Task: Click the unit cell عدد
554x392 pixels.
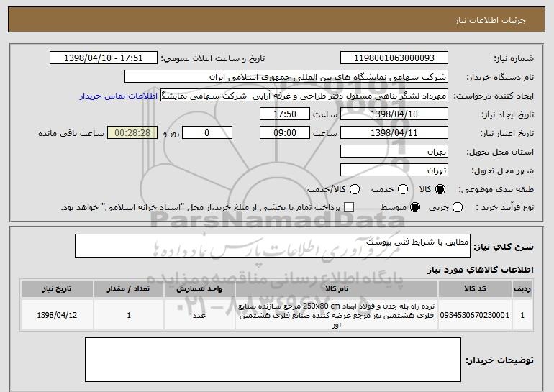Action: coord(199,315)
